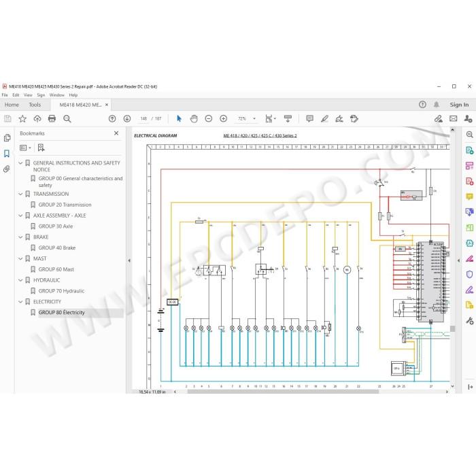This screenshot has height=476, width=476.
Task: Click the Save file icon
Action: click(x=7, y=119)
